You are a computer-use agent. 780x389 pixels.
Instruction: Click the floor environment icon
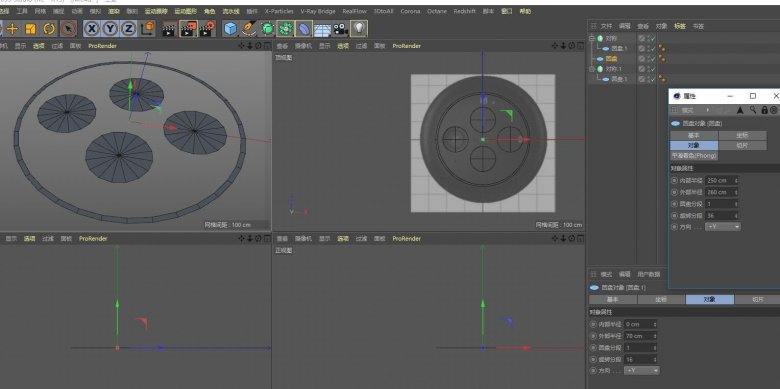(x=322, y=29)
